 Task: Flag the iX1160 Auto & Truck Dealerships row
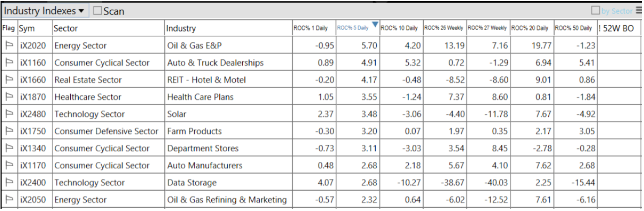click(x=9, y=63)
